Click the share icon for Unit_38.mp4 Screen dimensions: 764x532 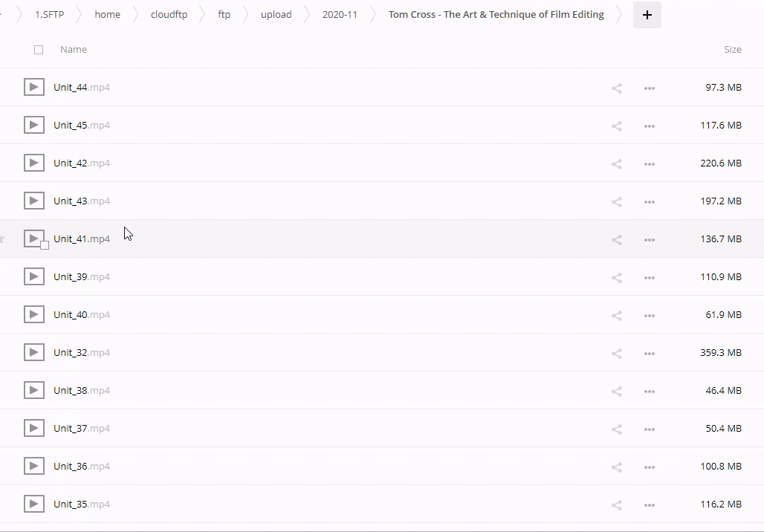click(x=616, y=391)
